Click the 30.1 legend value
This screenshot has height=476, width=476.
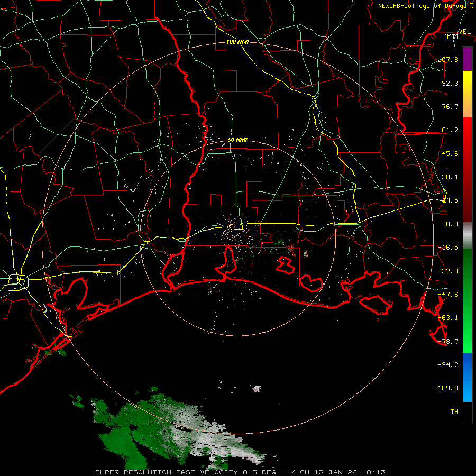click(x=450, y=177)
